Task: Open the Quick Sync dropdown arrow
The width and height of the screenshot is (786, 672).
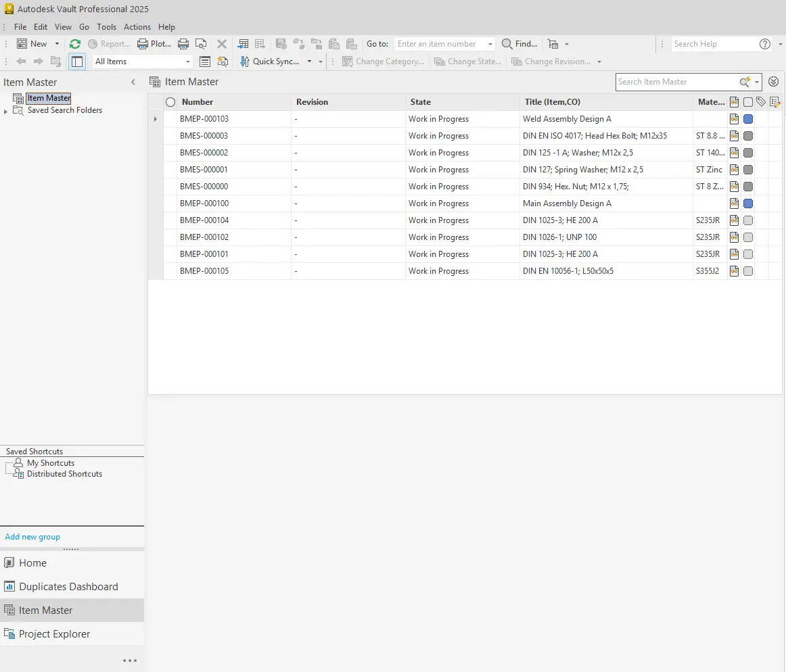Action: click(309, 62)
